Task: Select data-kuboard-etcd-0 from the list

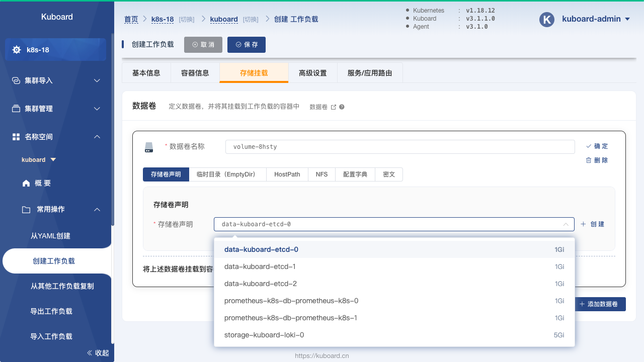Action: [394, 249]
